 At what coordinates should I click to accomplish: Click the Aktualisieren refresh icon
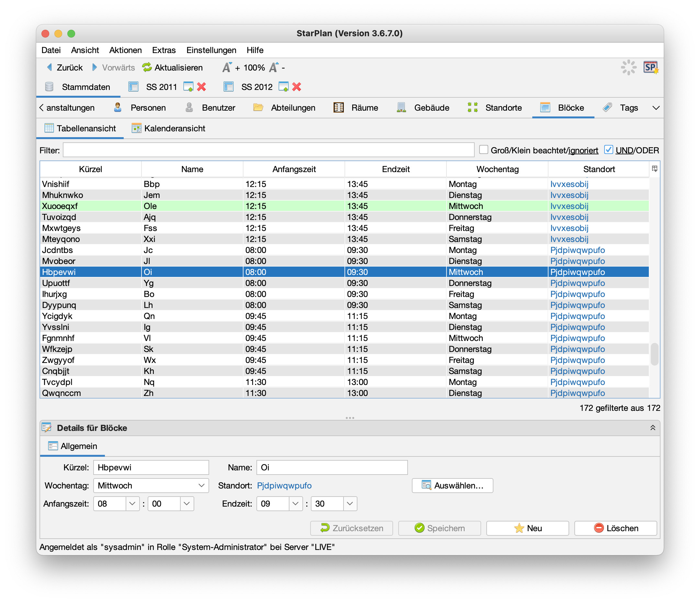point(147,68)
